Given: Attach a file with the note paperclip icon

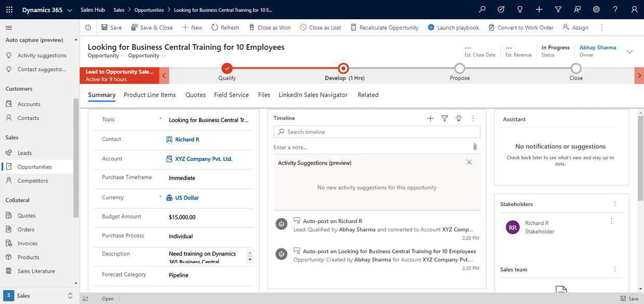Looking at the screenshot, I should pyautogui.click(x=474, y=147).
